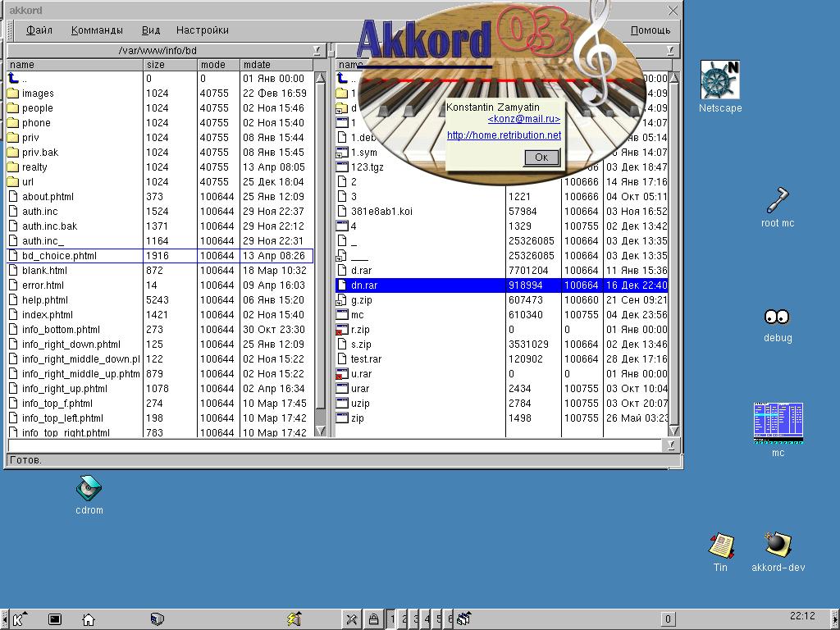
Task: Select the dn.rar file name
Action: point(363,285)
